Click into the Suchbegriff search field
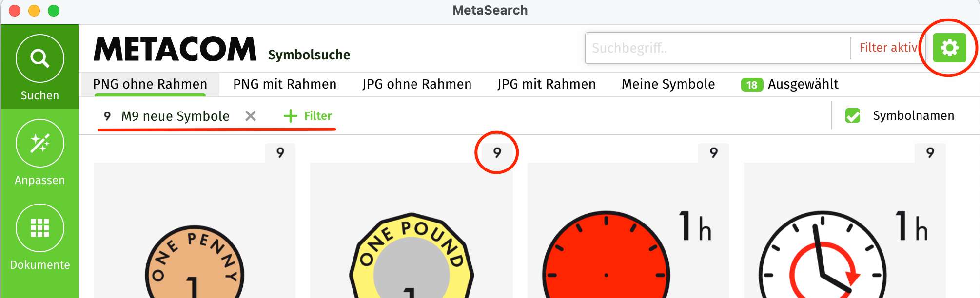Viewport: 980px width, 298px height. tap(719, 48)
